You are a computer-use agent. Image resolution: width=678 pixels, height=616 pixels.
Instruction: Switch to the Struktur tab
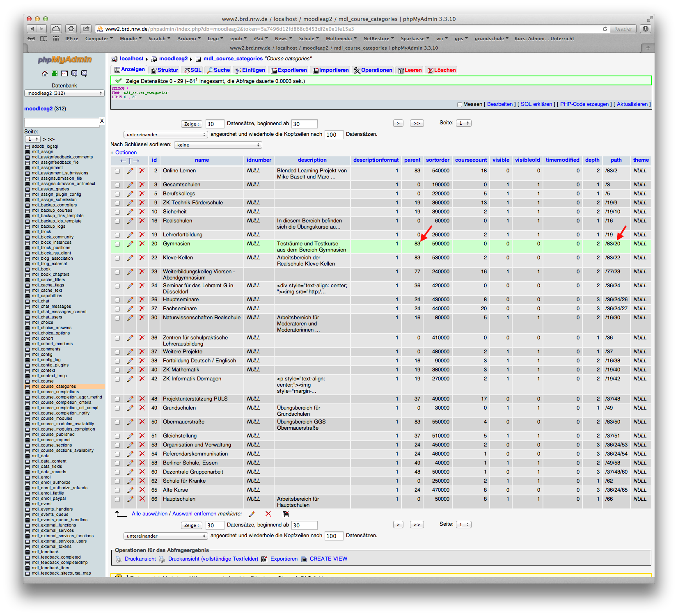[165, 70]
